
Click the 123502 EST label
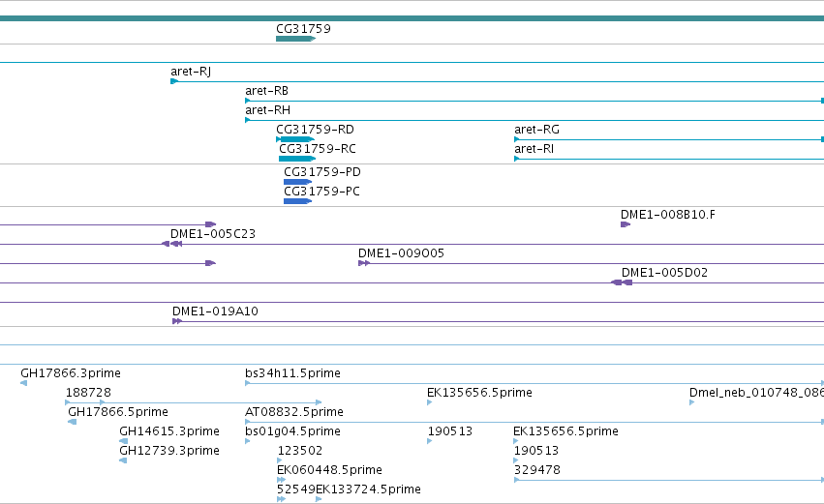(299, 451)
